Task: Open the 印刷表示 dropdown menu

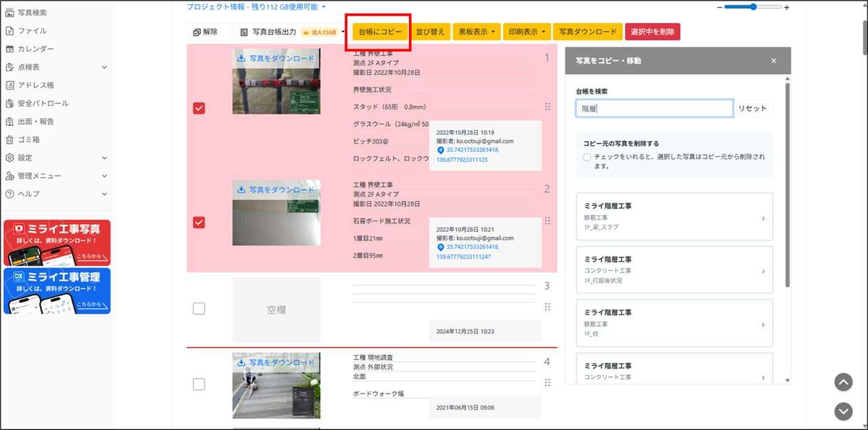Action: click(527, 32)
